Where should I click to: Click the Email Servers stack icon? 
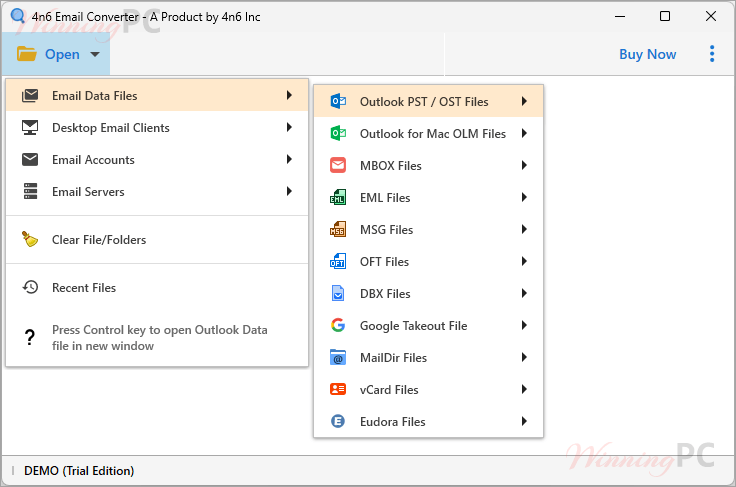[x=30, y=191]
